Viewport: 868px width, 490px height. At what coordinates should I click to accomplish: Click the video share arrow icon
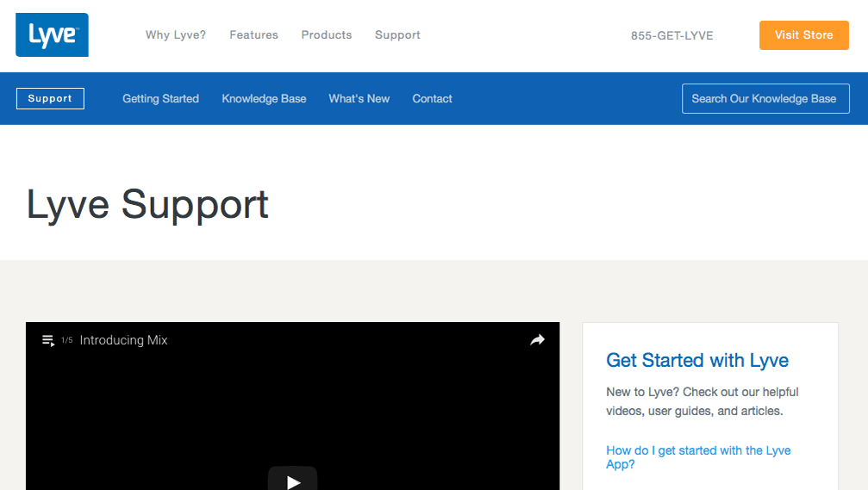click(537, 340)
